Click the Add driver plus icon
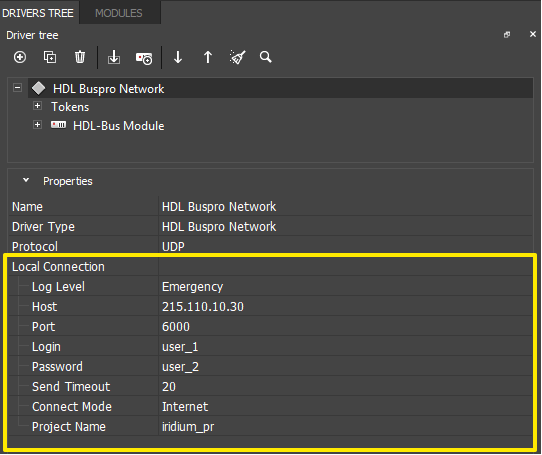542x455 pixels. 20,57
